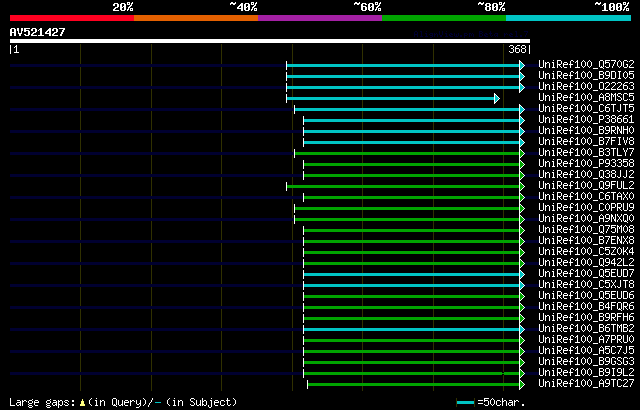Select the UniRef100_B7ENX8 label text

point(586,241)
